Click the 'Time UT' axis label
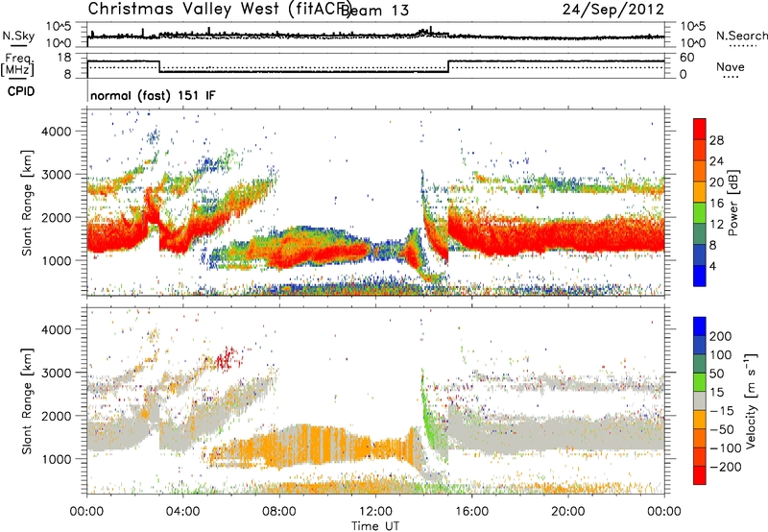 tap(375, 526)
